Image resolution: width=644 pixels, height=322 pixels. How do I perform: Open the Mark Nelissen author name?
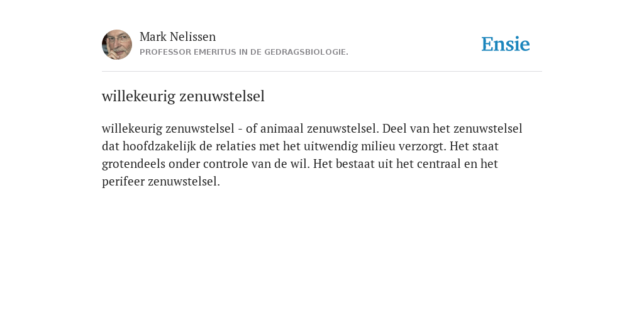point(177,36)
